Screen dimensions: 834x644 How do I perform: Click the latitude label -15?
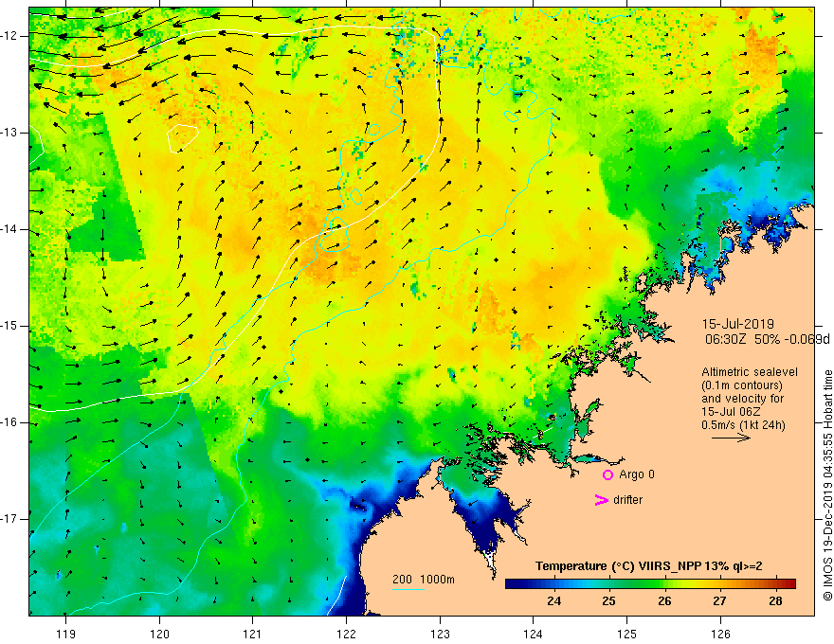coord(9,326)
